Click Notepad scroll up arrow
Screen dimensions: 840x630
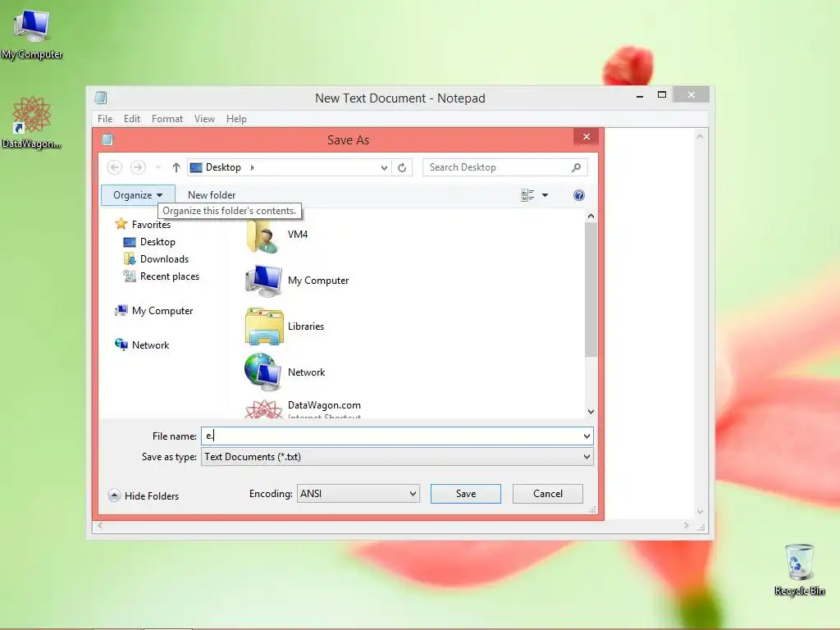coord(700,137)
